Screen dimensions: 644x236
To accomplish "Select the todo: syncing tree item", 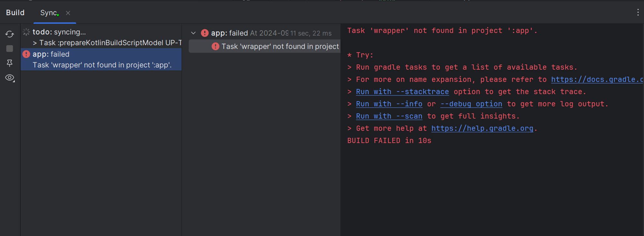I will coord(59,32).
